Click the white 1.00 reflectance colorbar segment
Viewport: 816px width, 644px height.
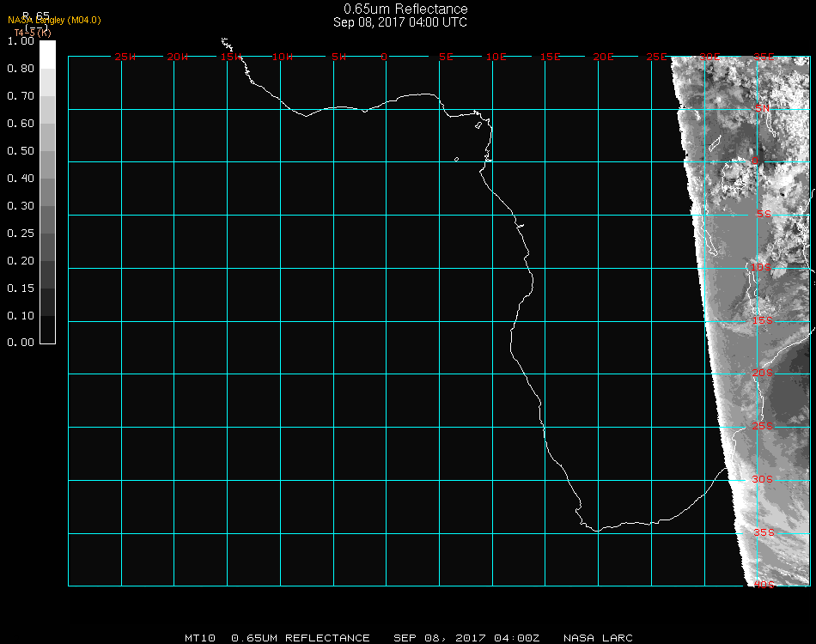[x=48, y=53]
